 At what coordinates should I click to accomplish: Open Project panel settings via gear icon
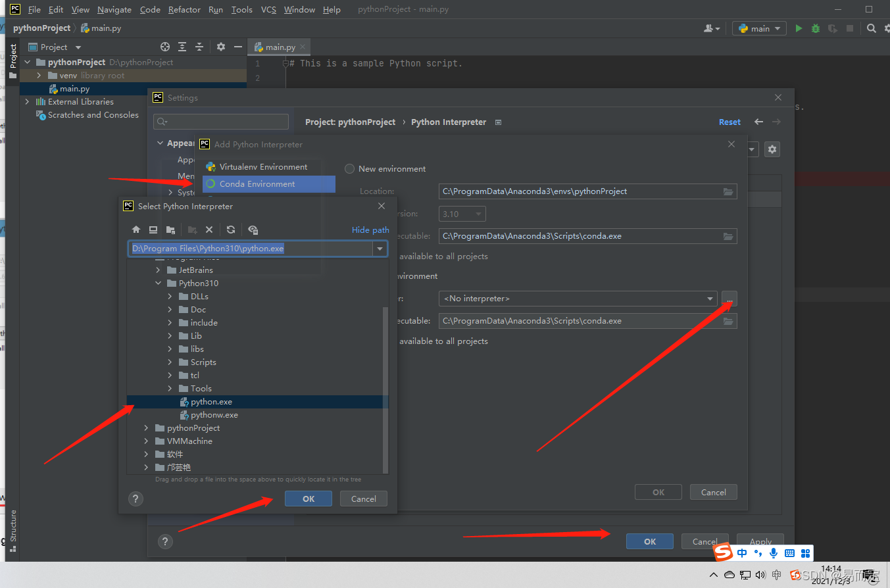pyautogui.click(x=220, y=47)
